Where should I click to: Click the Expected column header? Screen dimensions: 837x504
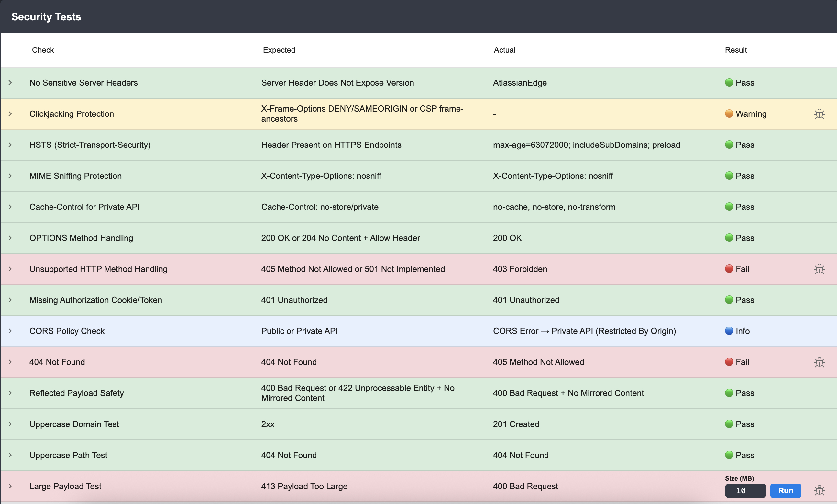click(279, 50)
